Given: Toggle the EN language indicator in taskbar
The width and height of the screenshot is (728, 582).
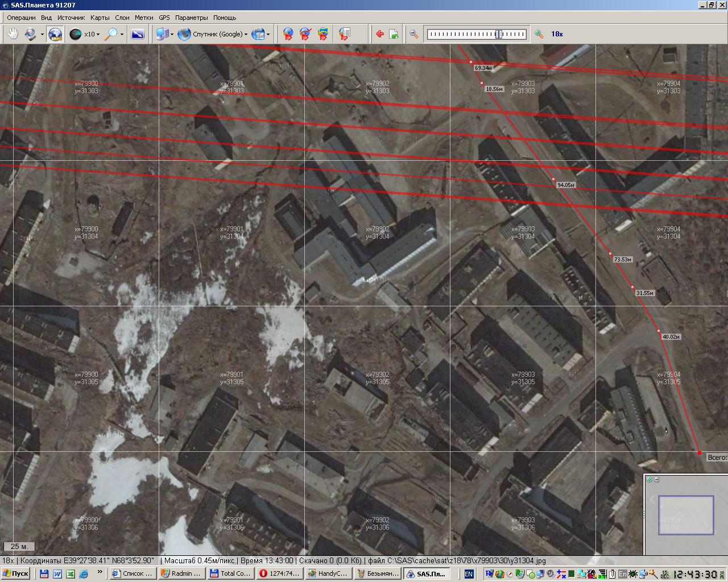Looking at the screenshot, I should (469, 574).
